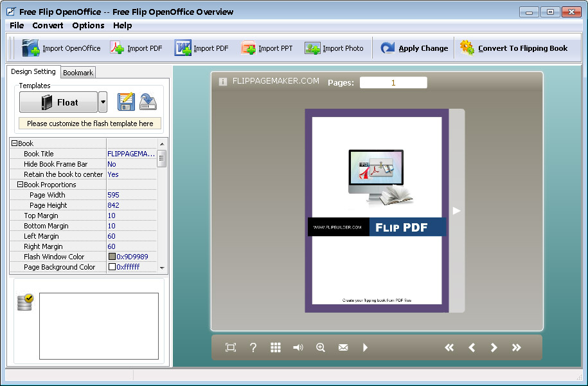
Task: Click the Bottom Margin value 10
Action: (x=111, y=226)
